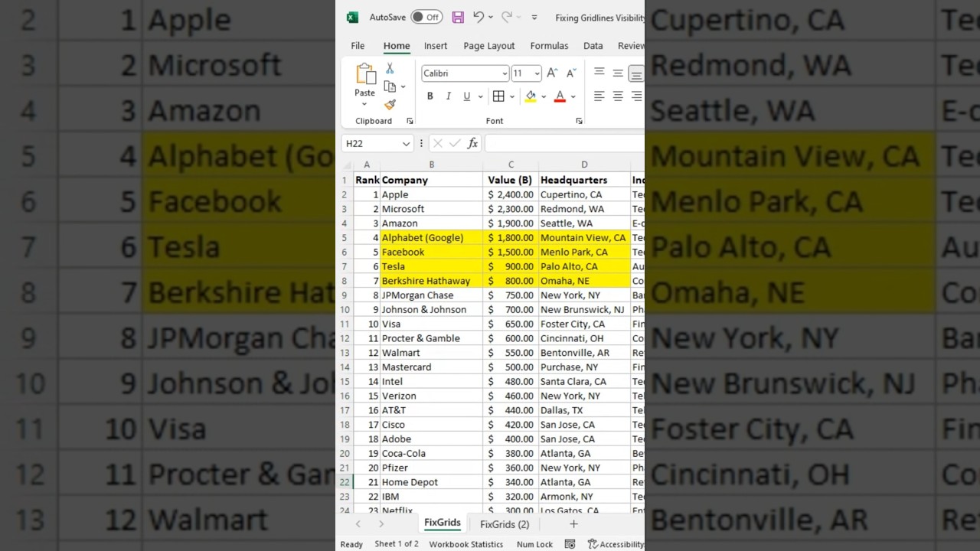
Task: Click the formula bar Cancel X icon
Action: [437, 143]
